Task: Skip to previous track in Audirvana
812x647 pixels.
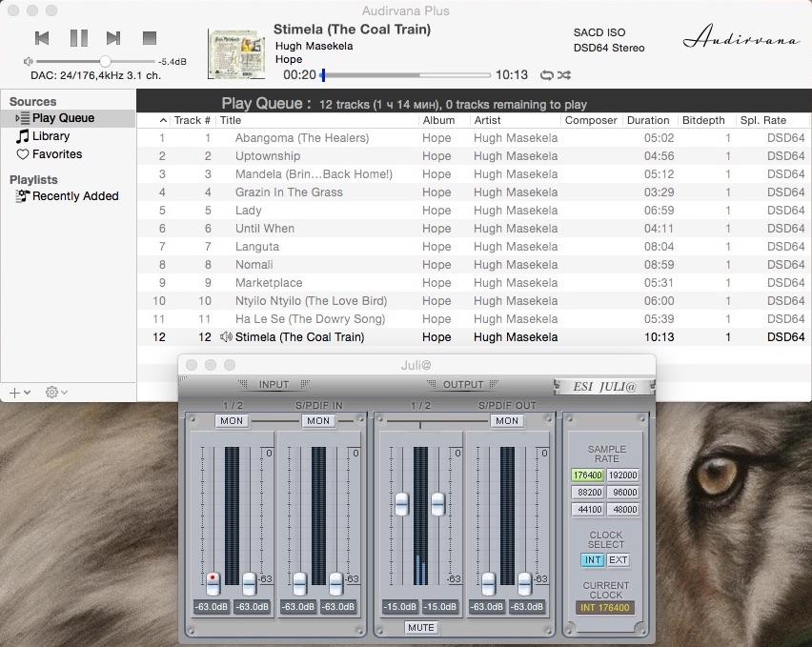Action: tap(42, 38)
